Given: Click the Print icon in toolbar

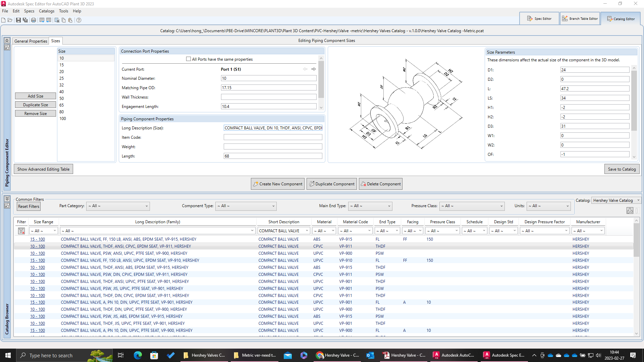Looking at the screenshot, I should coord(34,20).
